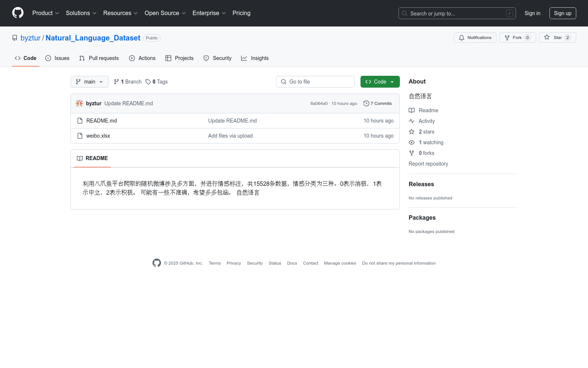Open 'Add files via upload' commit message
This screenshot has width=588, height=368.
[230, 136]
